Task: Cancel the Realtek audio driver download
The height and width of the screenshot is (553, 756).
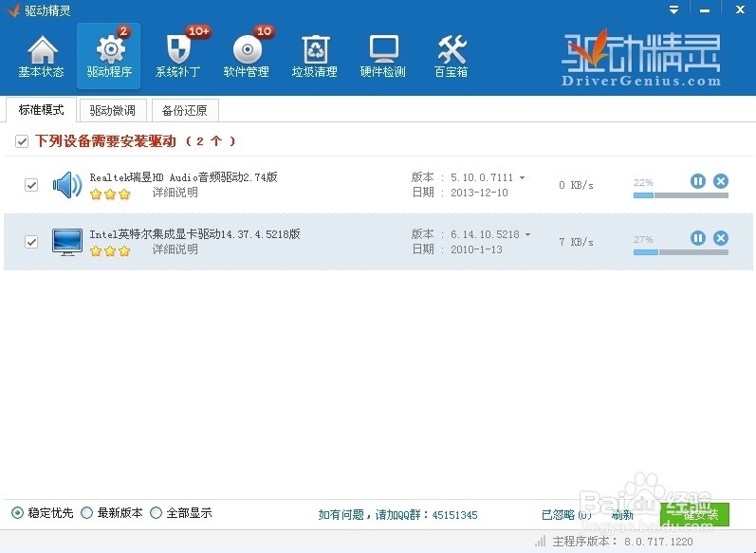Action: [x=721, y=181]
